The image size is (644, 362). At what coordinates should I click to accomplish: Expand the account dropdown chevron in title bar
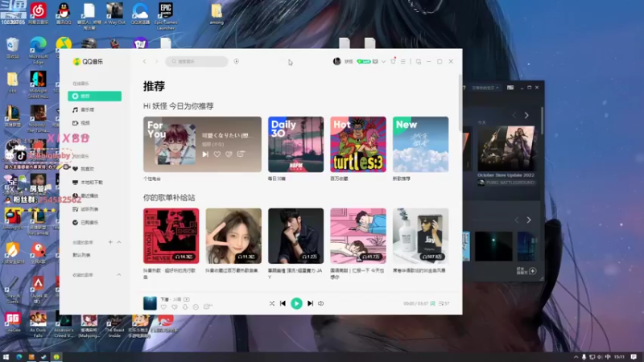coord(383,62)
